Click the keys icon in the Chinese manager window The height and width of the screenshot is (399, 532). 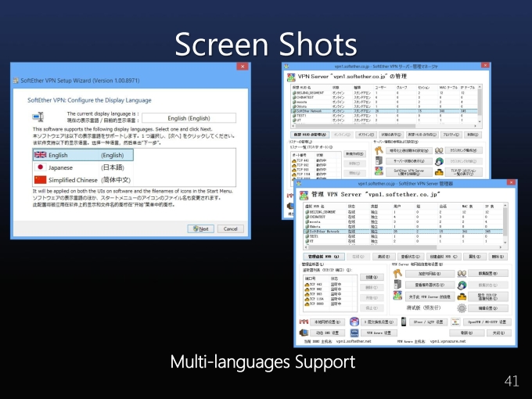pos(397,274)
